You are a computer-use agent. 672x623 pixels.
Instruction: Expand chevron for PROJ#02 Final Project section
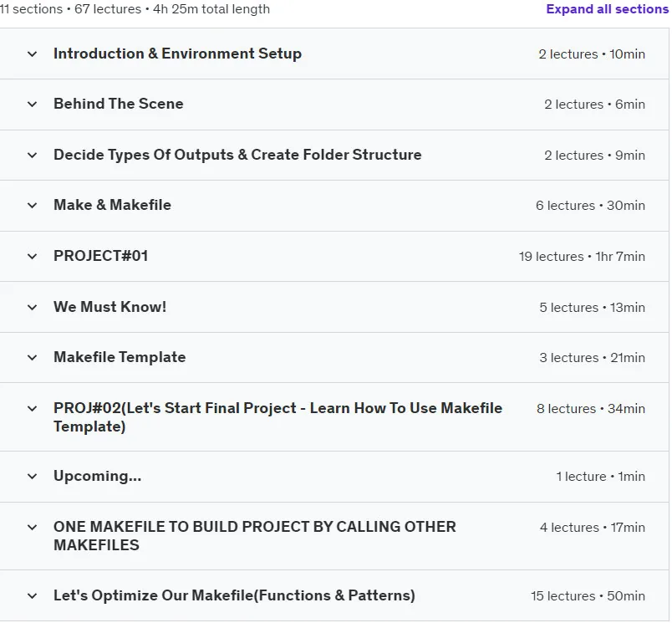(32, 409)
